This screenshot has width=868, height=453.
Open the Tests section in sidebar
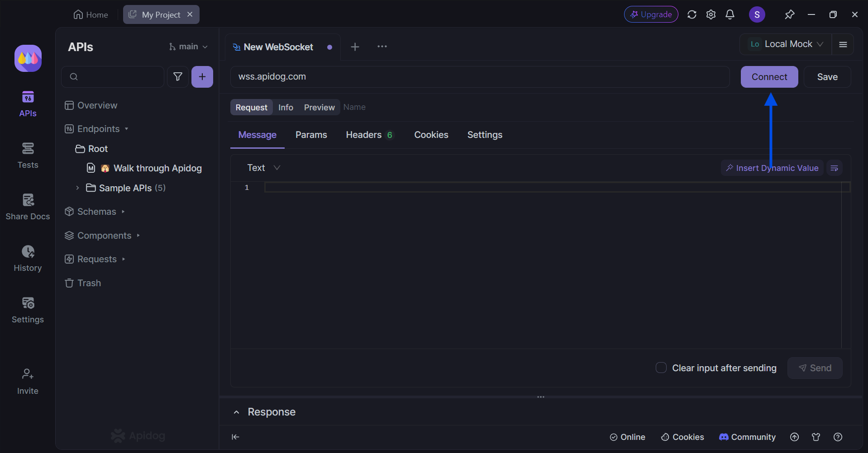click(x=28, y=156)
